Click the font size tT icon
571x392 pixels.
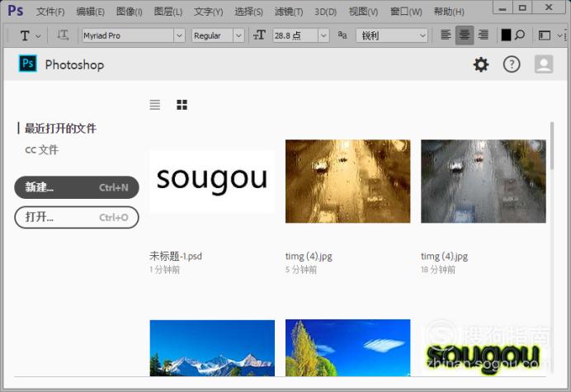(259, 35)
